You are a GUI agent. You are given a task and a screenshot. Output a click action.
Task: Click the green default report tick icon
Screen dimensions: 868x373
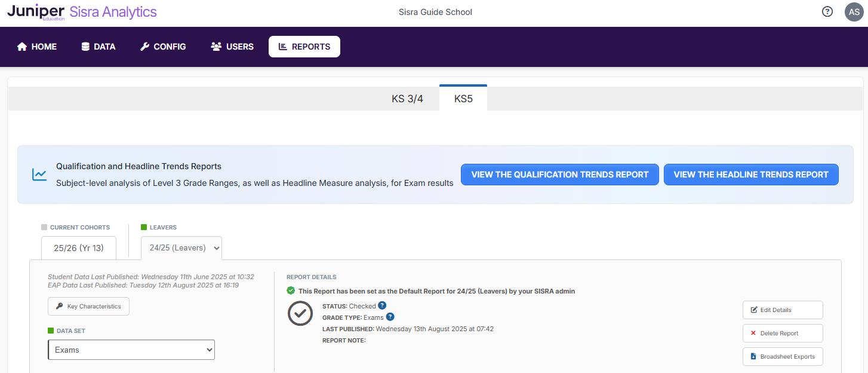(291, 291)
